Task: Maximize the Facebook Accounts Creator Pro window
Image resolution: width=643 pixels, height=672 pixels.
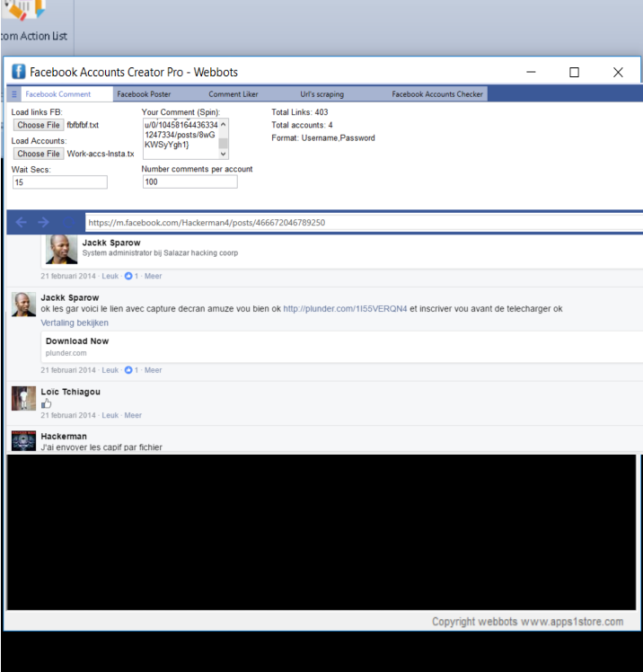Action: [x=574, y=72]
